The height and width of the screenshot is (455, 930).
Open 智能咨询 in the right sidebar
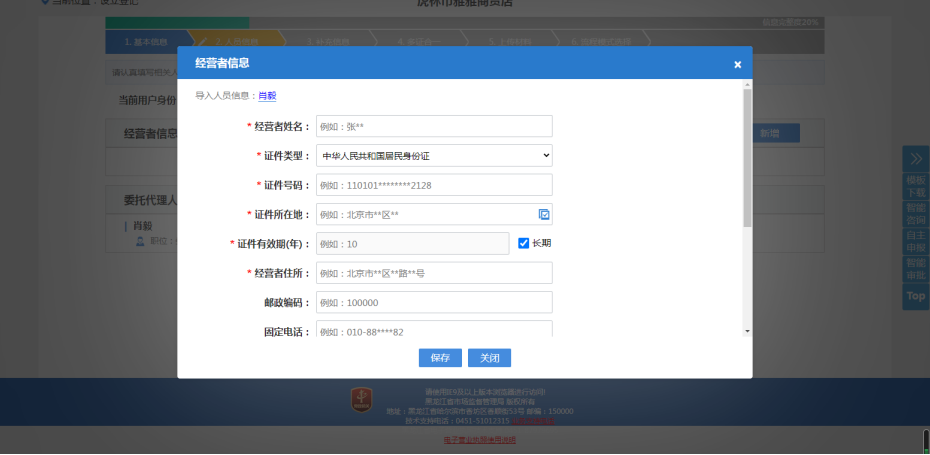pyautogui.click(x=916, y=214)
